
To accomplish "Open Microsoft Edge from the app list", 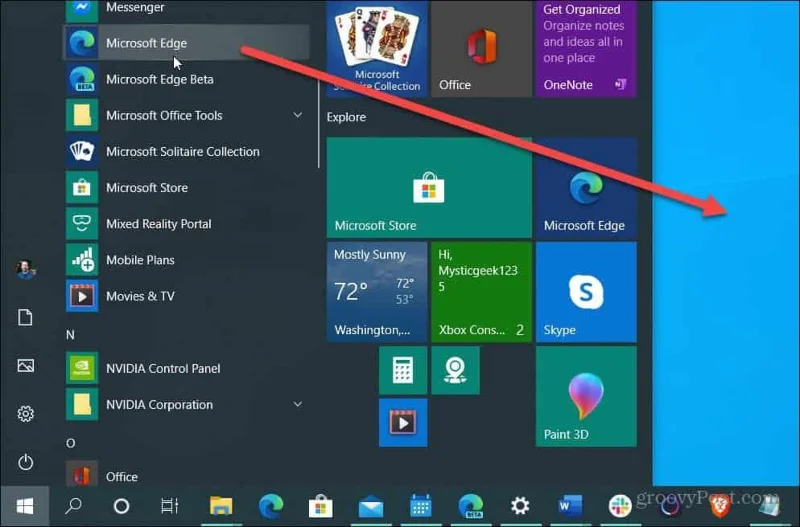I will pos(186,43).
